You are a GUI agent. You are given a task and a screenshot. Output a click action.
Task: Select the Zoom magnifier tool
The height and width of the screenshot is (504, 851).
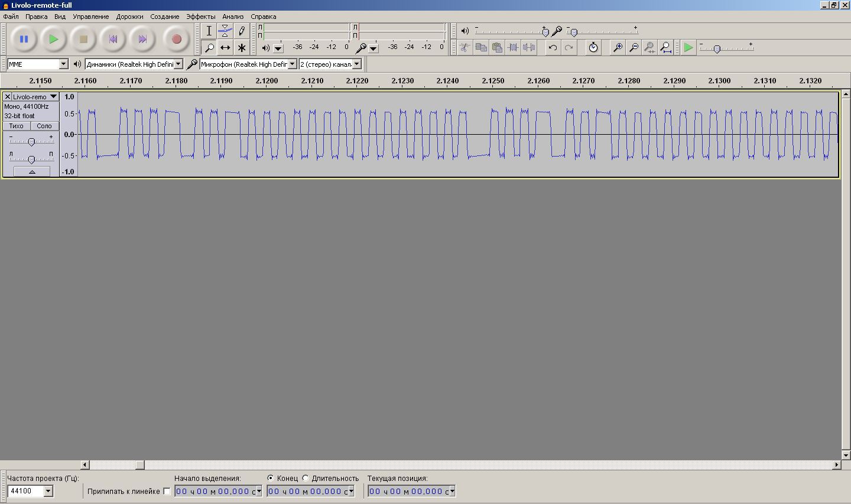coord(209,47)
